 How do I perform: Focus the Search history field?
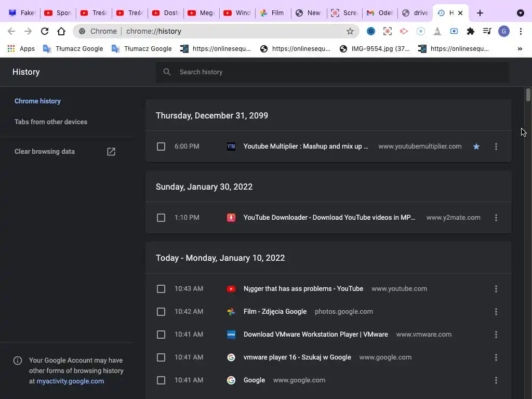coord(332,72)
